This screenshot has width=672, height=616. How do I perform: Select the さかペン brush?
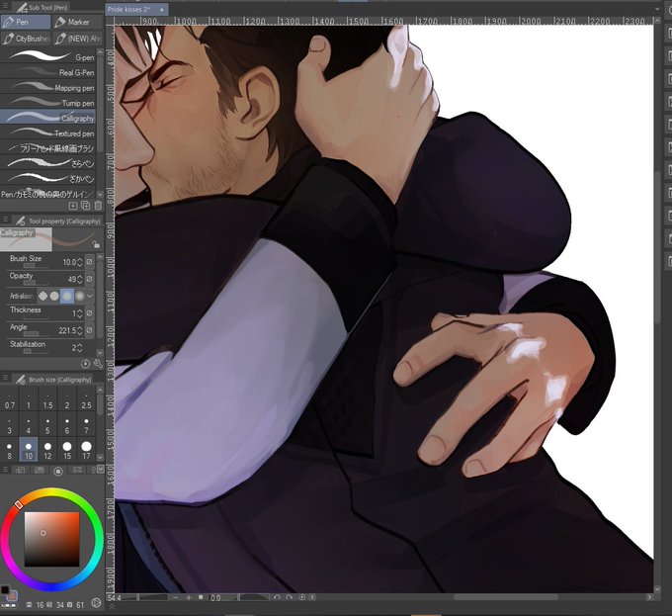48,178
